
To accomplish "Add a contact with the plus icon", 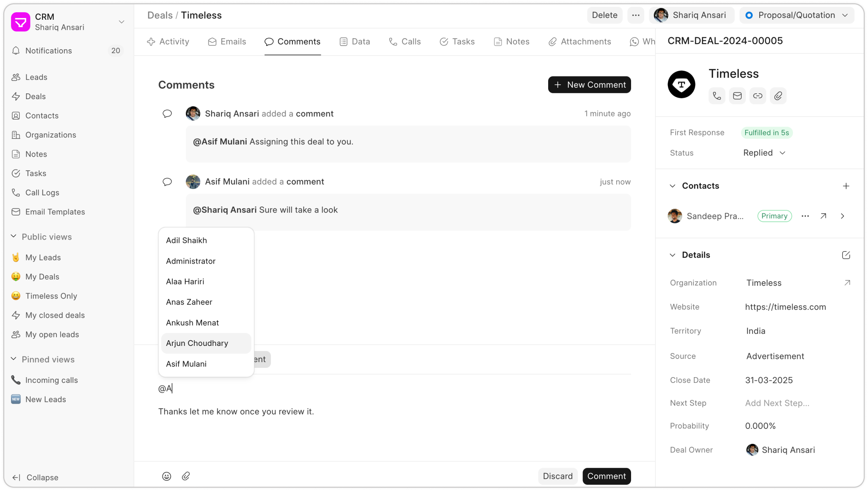I will tap(846, 186).
